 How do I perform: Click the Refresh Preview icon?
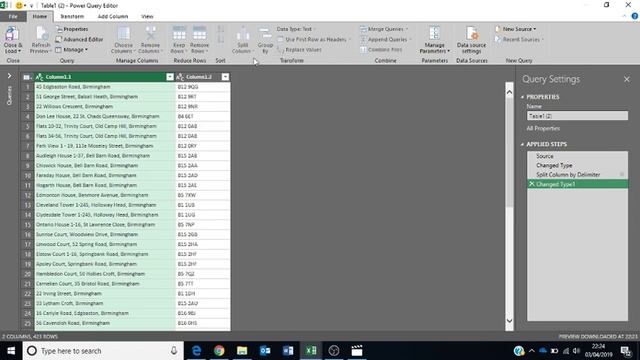coord(41,33)
